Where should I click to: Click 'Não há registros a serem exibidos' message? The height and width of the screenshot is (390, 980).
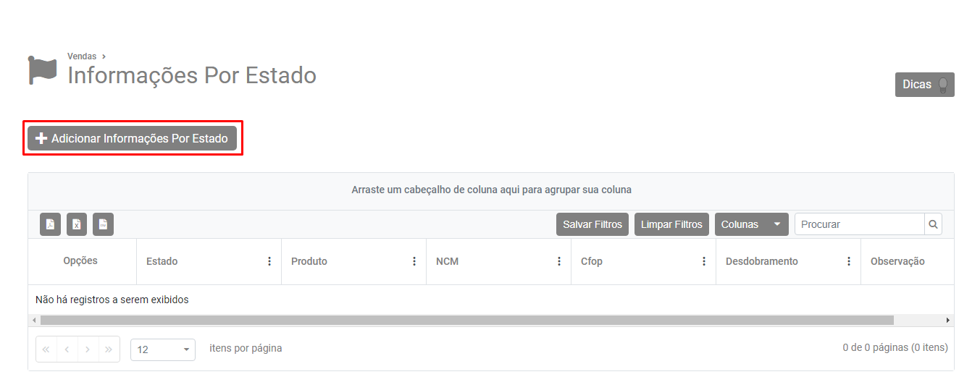pos(112,300)
